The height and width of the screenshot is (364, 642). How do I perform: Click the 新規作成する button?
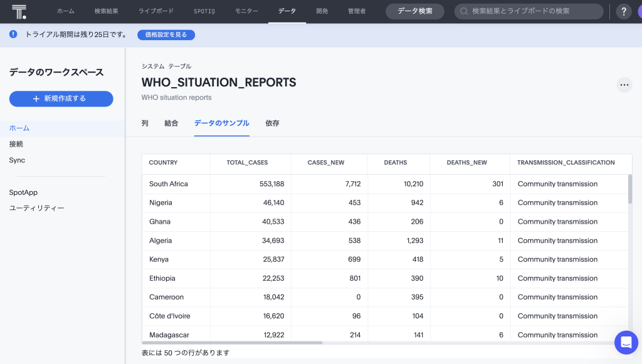click(61, 98)
